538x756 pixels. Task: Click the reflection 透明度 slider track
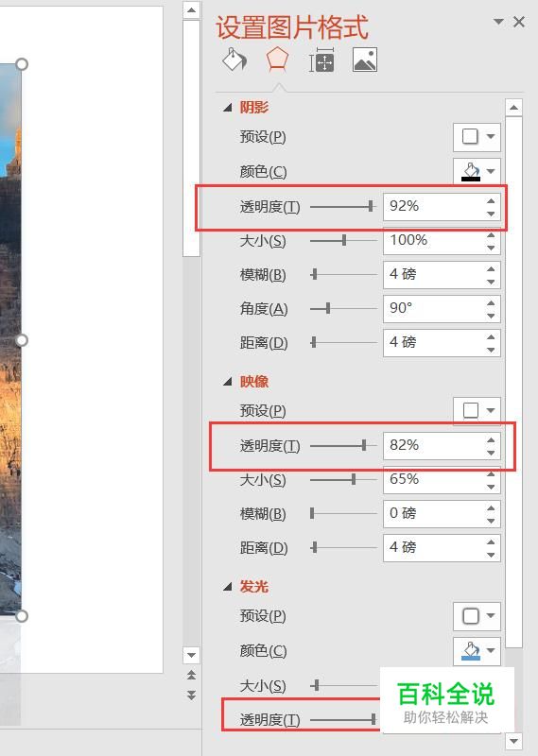(343, 445)
